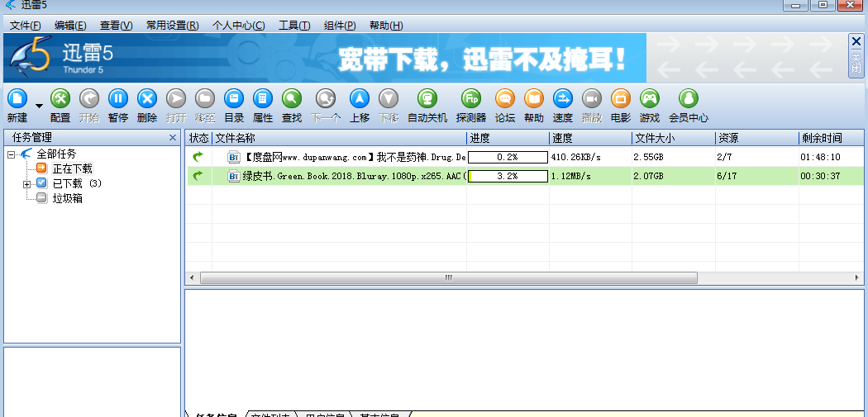Image resolution: width=868 pixels, height=417 pixels.
Task: Click the 宽带下载 banner advertisement
Action: tap(325, 58)
